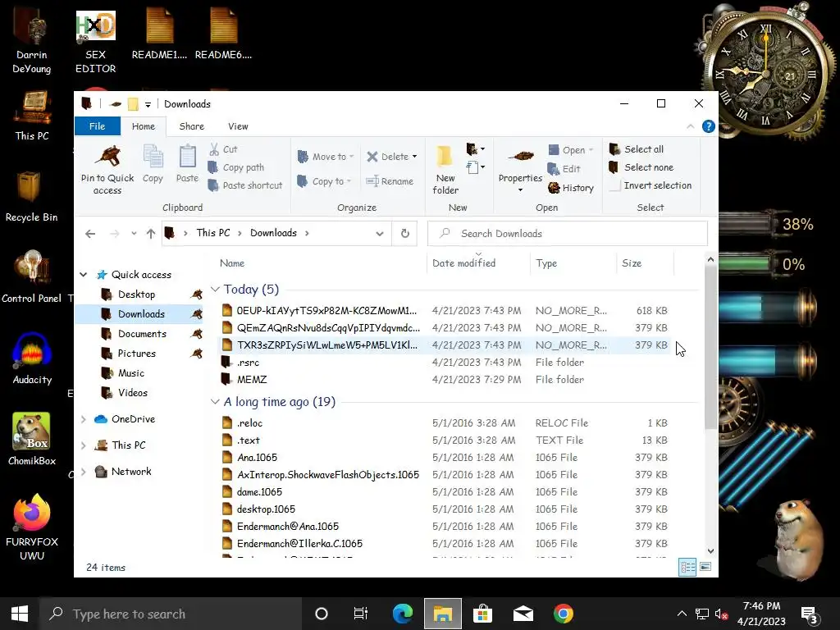This screenshot has height=630, width=840.
Task: Click This PC in address breadcrumb
Action: click(212, 233)
